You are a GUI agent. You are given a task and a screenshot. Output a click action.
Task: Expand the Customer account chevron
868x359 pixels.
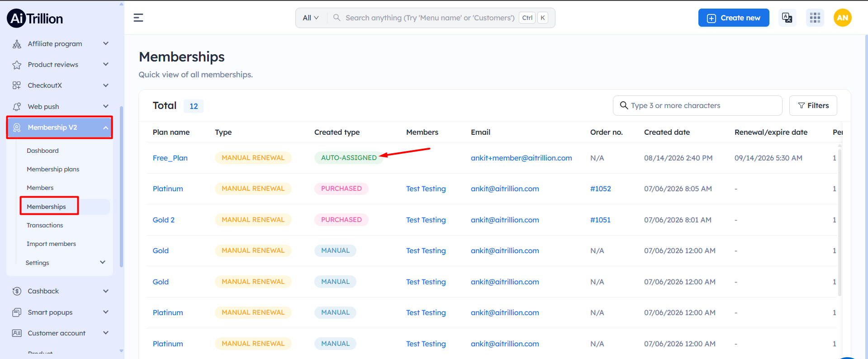pos(106,333)
